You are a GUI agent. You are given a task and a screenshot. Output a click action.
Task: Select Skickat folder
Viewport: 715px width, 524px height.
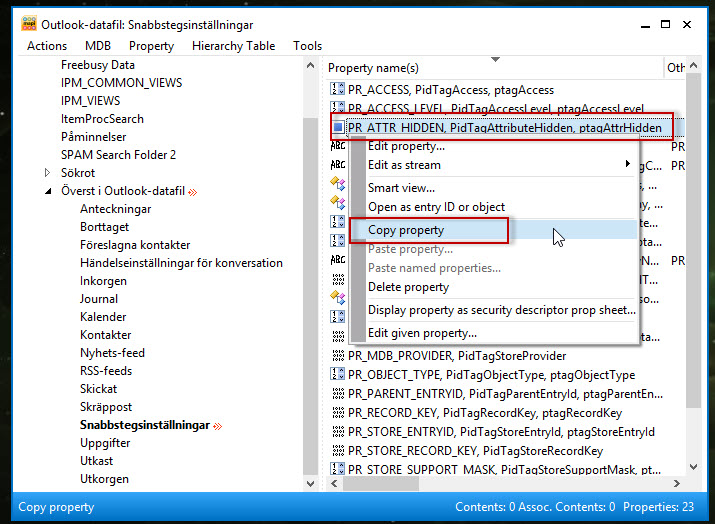(98, 389)
